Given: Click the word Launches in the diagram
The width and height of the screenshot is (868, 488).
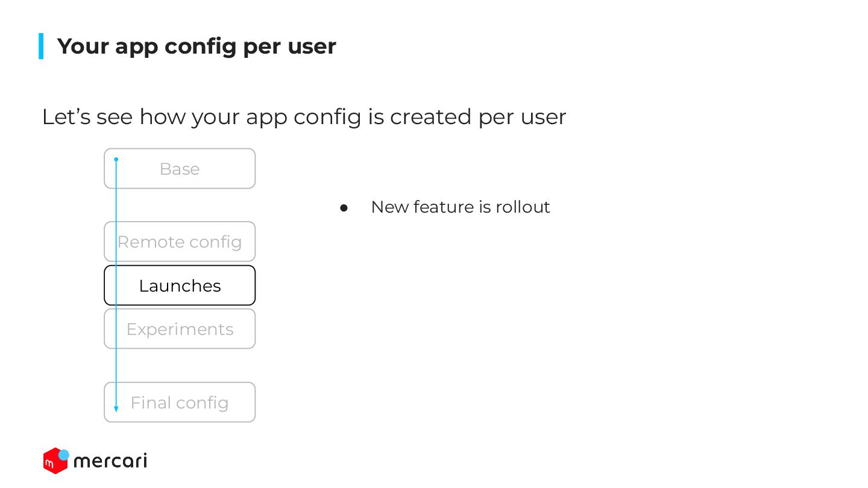Looking at the screenshot, I should pos(180,286).
